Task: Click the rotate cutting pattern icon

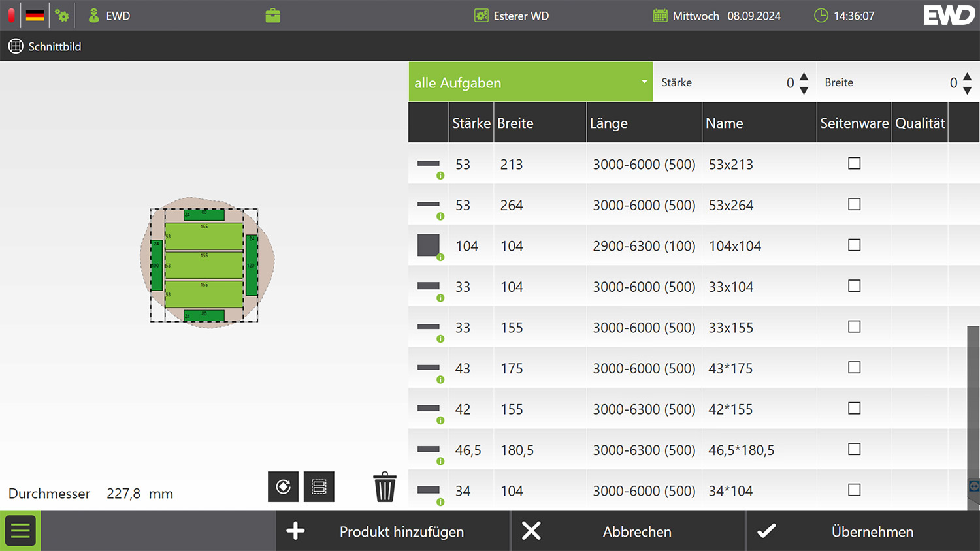Action: 283,486
